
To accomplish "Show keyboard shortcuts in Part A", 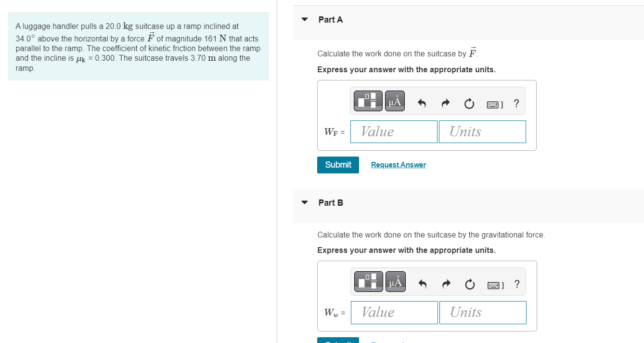I will pyautogui.click(x=495, y=104).
